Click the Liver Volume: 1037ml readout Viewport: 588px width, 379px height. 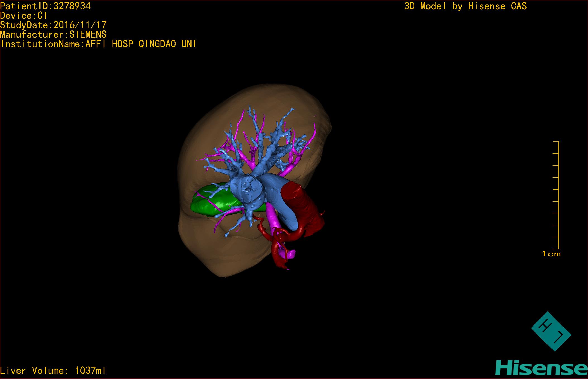pyautogui.click(x=53, y=370)
